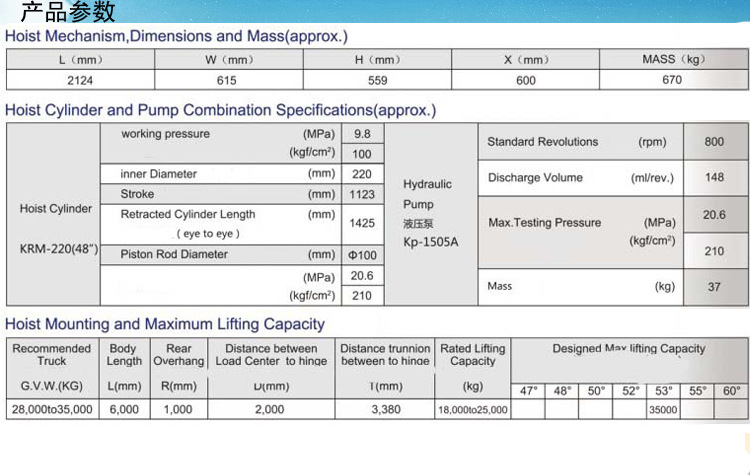Select the width value "615"
The image size is (750, 475).
(227, 80)
